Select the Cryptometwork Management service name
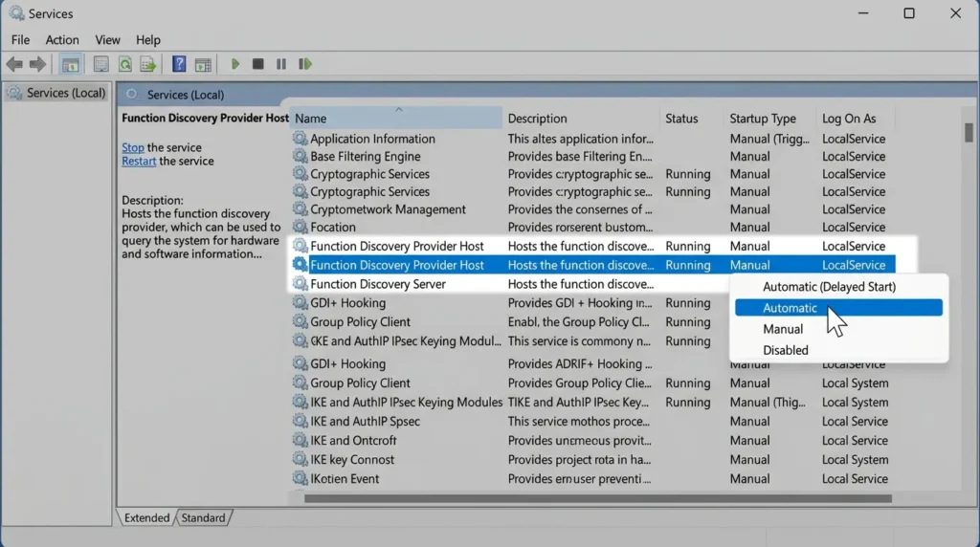 [x=388, y=209]
